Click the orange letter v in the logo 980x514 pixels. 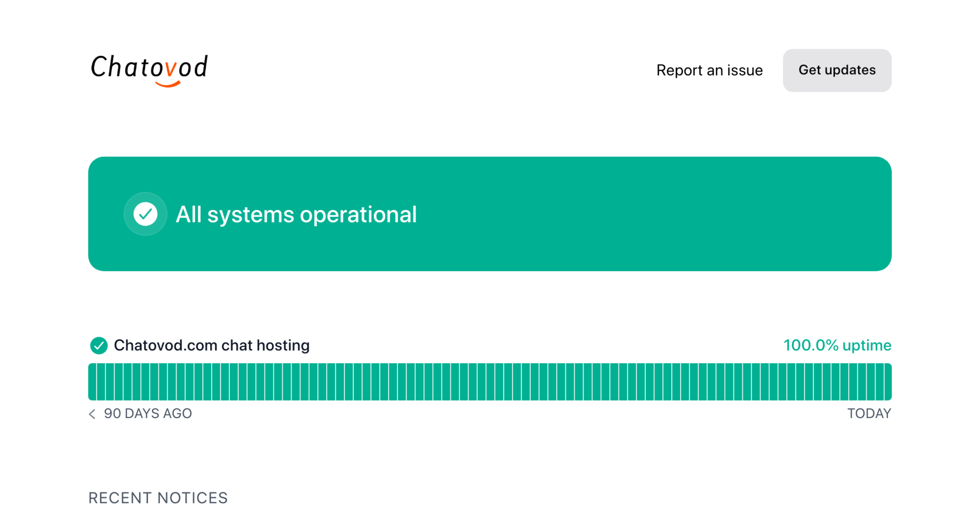pos(171,69)
